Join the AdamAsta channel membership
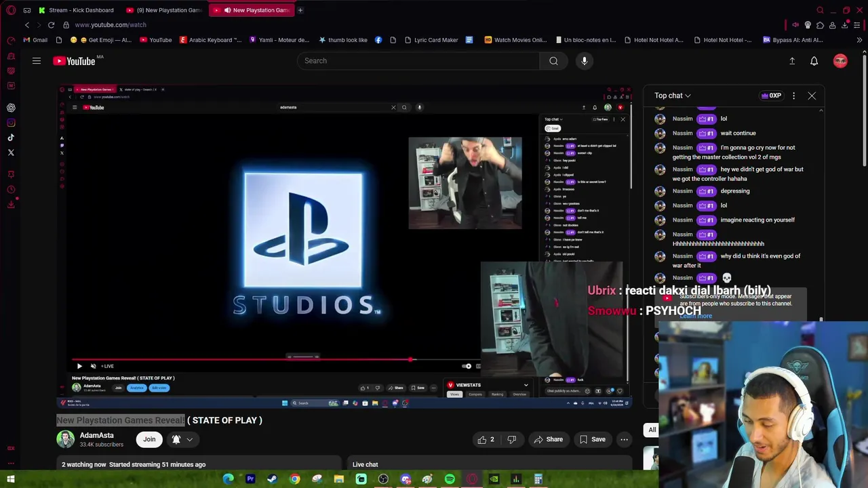The width and height of the screenshot is (868, 488). click(x=149, y=439)
